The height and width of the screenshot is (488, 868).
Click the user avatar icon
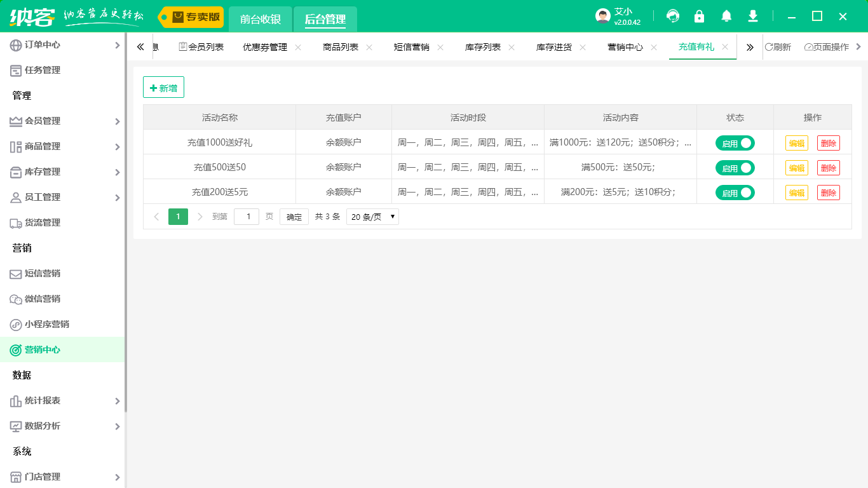[603, 17]
